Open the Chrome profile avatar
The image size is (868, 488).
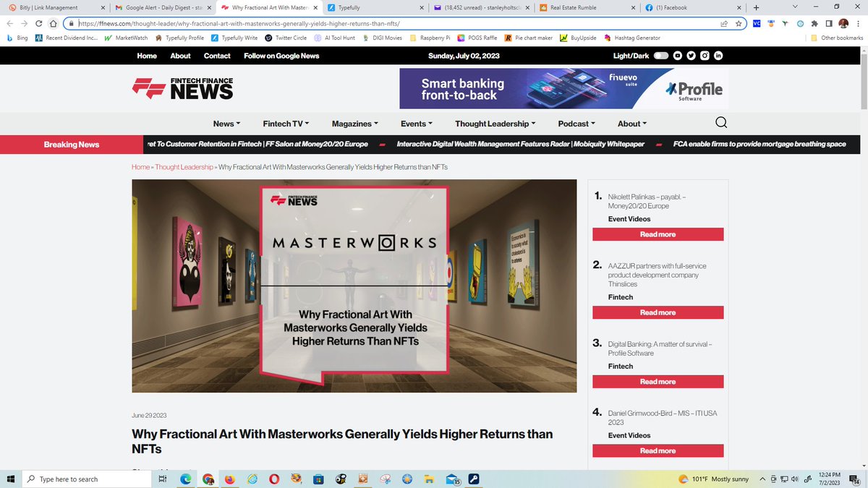coord(843,23)
